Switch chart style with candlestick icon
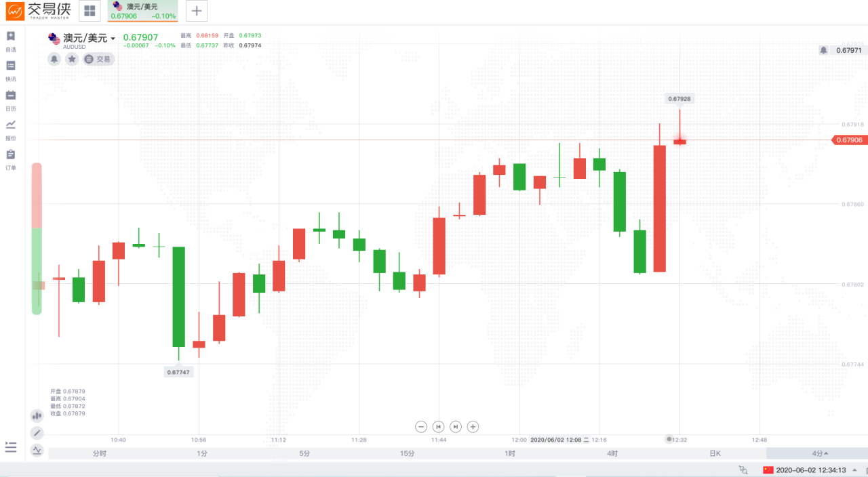Image resolution: width=868 pixels, height=477 pixels. coord(37,415)
